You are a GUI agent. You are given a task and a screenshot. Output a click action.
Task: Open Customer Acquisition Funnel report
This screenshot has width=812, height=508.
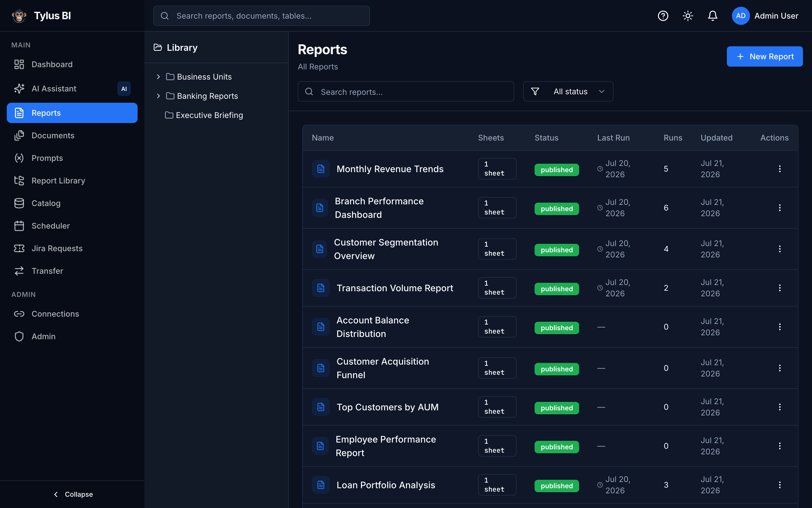click(383, 368)
